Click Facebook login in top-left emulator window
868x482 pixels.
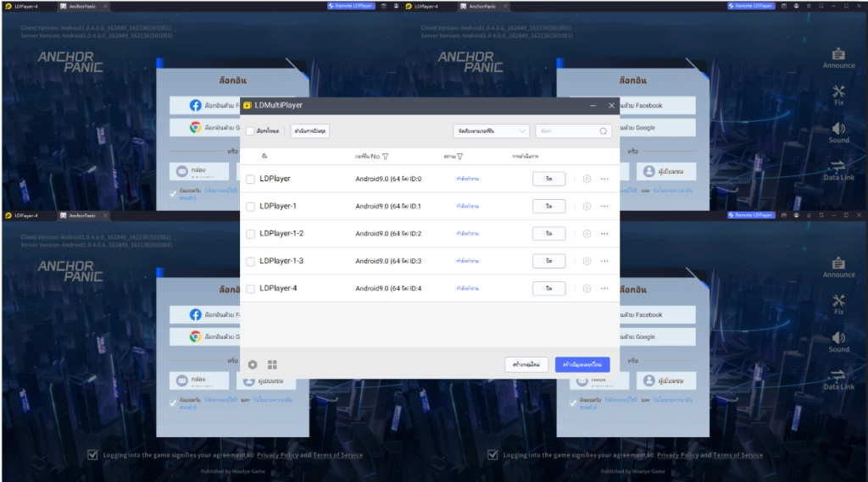click(x=205, y=105)
